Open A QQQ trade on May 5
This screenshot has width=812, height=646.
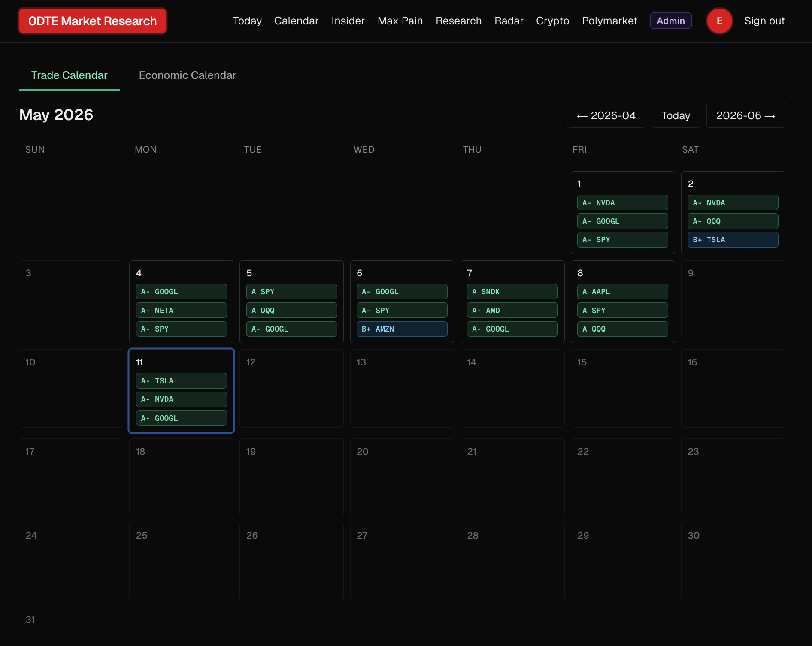(292, 311)
